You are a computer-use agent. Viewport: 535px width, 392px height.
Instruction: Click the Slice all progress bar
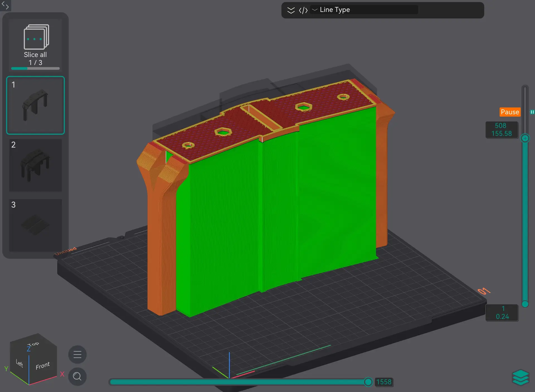point(35,68)
